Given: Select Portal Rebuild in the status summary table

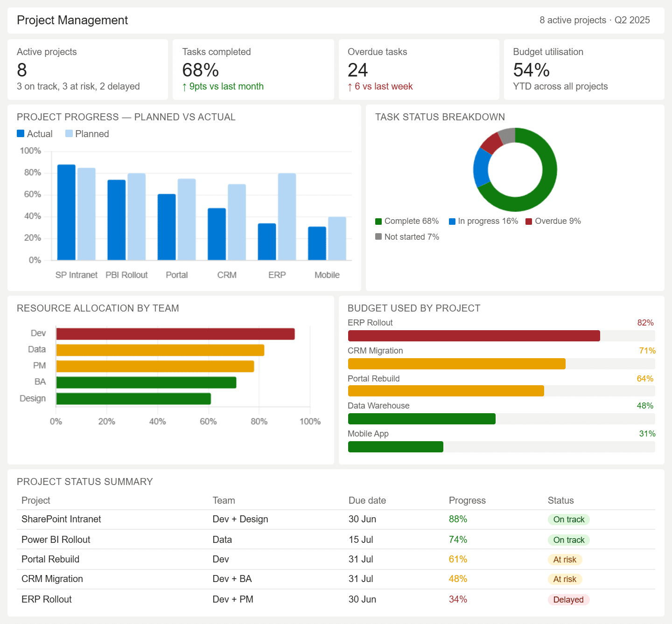Looking at the screenshot, I should (50, 559).
